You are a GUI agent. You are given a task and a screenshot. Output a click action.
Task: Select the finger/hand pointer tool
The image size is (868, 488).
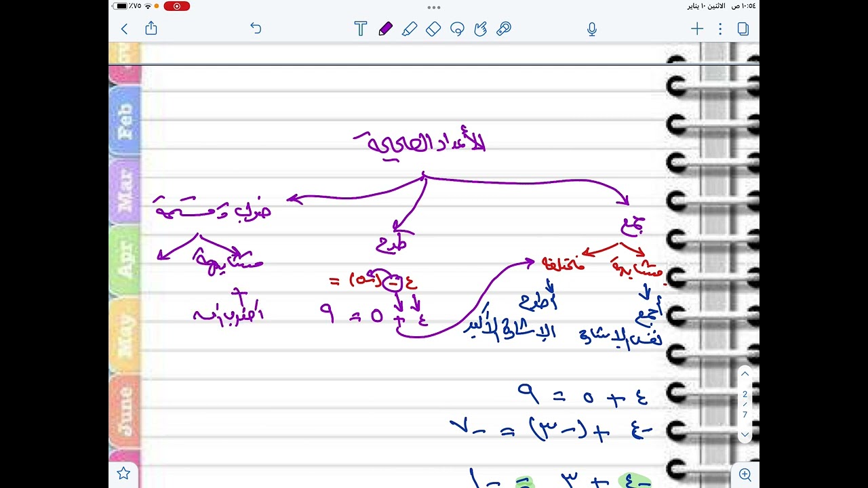(481, 28)
